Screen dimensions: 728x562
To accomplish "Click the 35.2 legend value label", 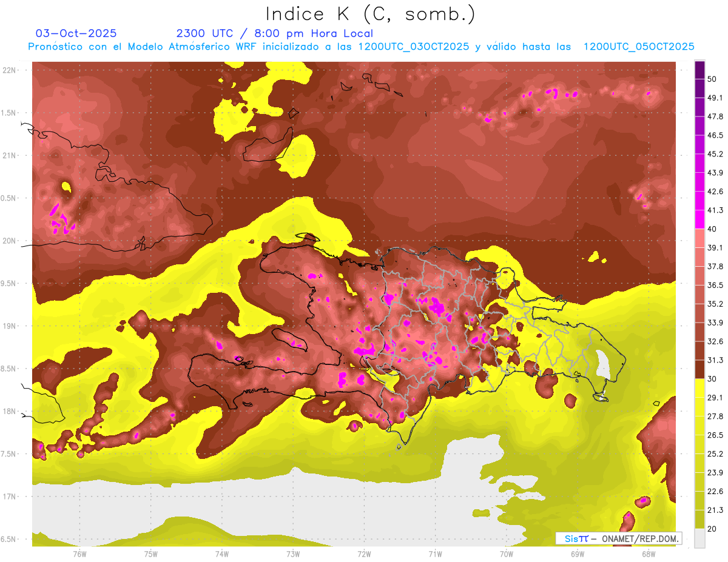I will point(715,304).
